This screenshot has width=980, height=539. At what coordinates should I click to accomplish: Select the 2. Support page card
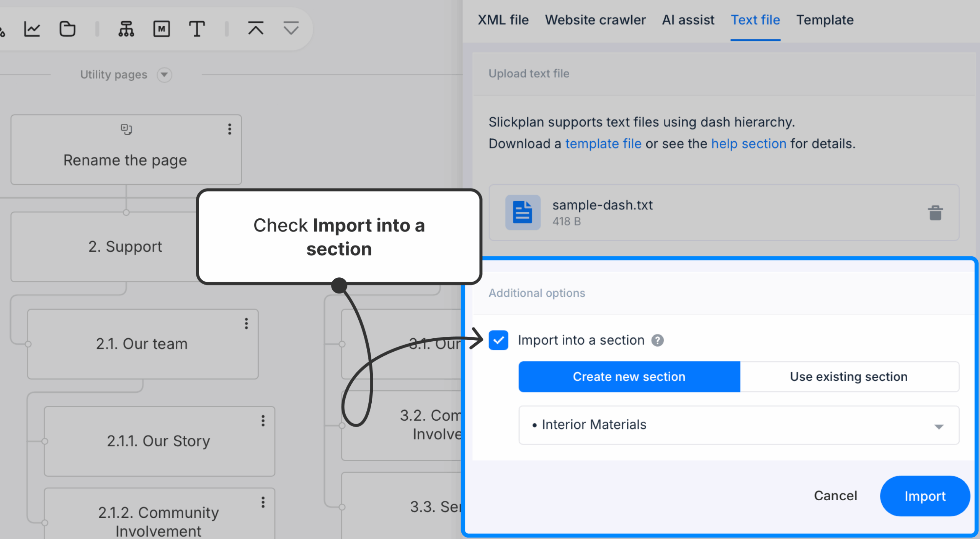[x=125, y=247]
